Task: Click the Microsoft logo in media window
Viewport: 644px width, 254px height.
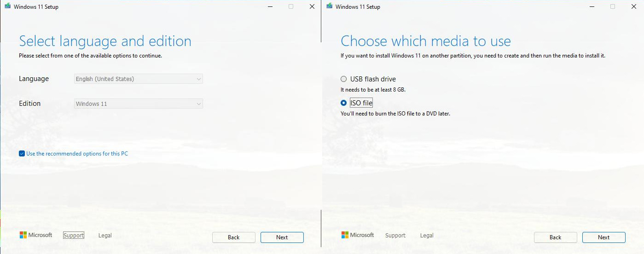Action: point(358,235)
